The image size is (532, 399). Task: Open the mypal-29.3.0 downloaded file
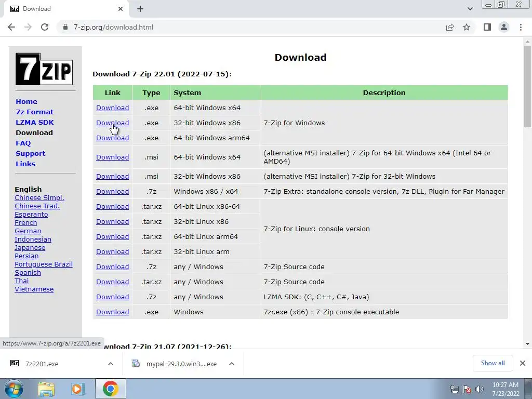click(x=181, y=364)
